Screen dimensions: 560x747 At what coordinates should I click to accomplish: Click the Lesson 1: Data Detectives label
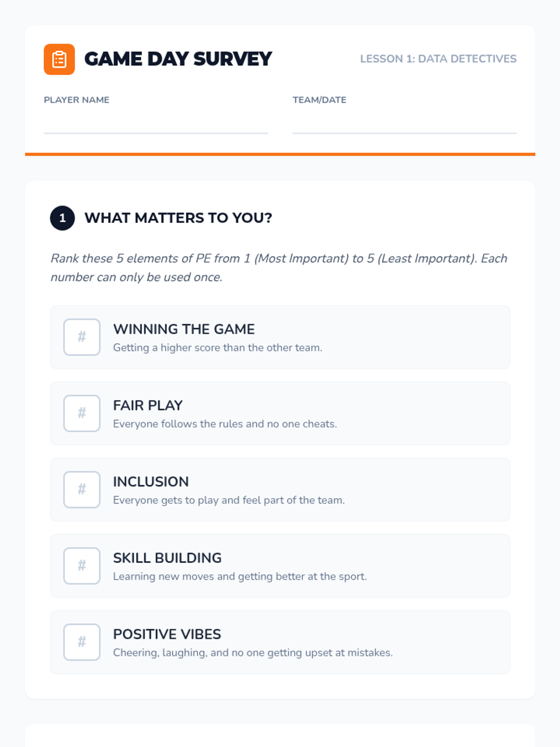pos(438,59)
